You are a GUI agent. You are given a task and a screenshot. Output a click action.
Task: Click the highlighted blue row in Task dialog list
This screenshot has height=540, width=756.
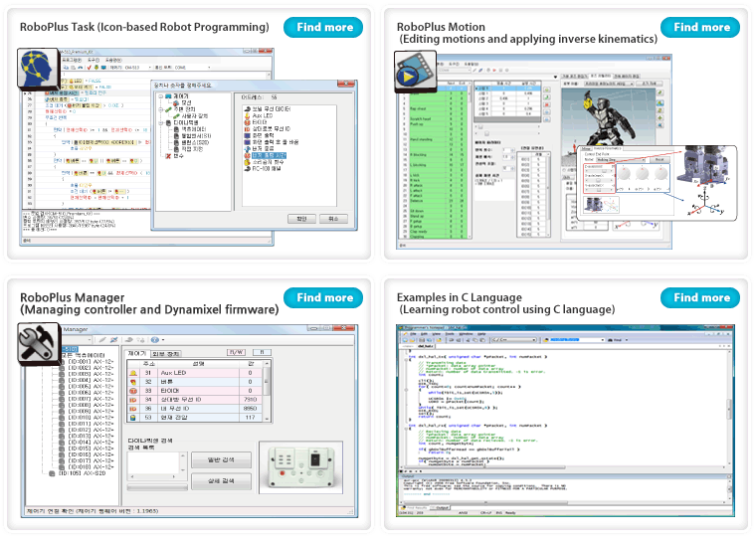coord(269,156)
